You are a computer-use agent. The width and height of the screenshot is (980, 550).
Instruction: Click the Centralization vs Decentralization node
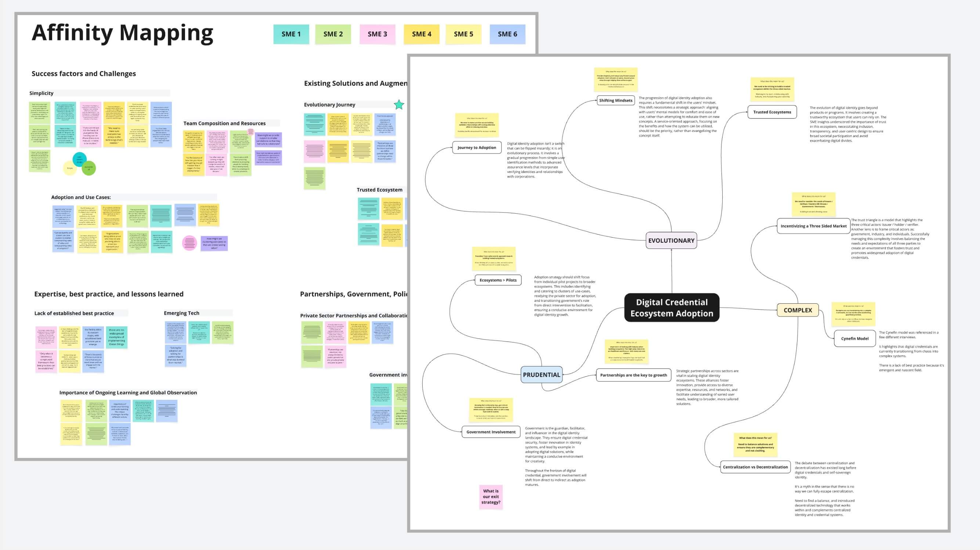coord(755,467)
